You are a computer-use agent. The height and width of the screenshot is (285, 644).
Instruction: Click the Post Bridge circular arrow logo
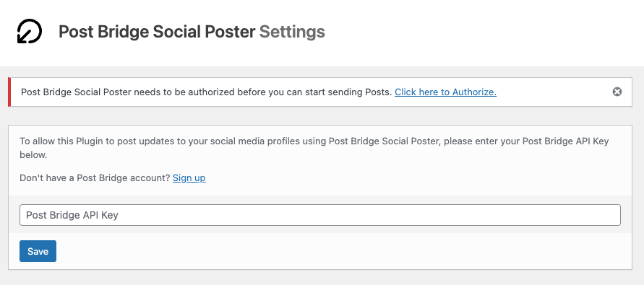coord(30,32)
